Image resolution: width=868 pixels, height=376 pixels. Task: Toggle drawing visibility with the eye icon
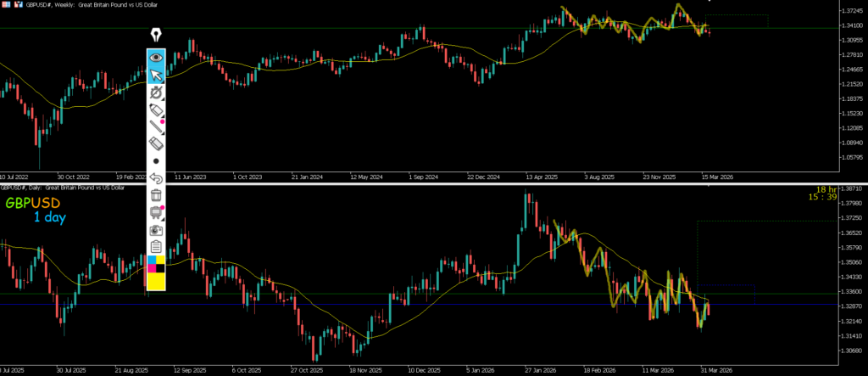tap(156, 58)
